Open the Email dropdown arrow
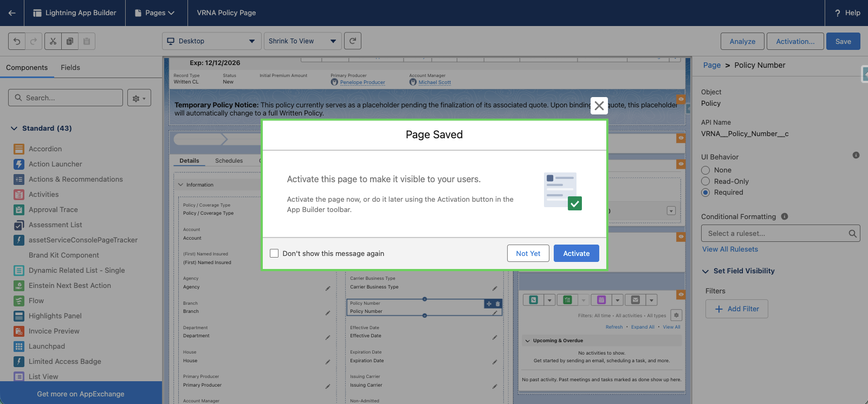 (652, 300)
